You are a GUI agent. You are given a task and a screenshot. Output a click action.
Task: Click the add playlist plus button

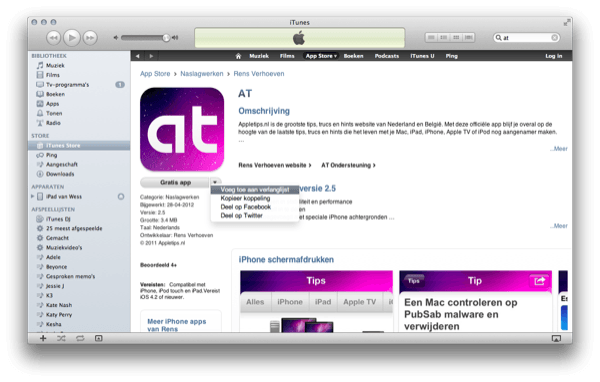(43, 338)
